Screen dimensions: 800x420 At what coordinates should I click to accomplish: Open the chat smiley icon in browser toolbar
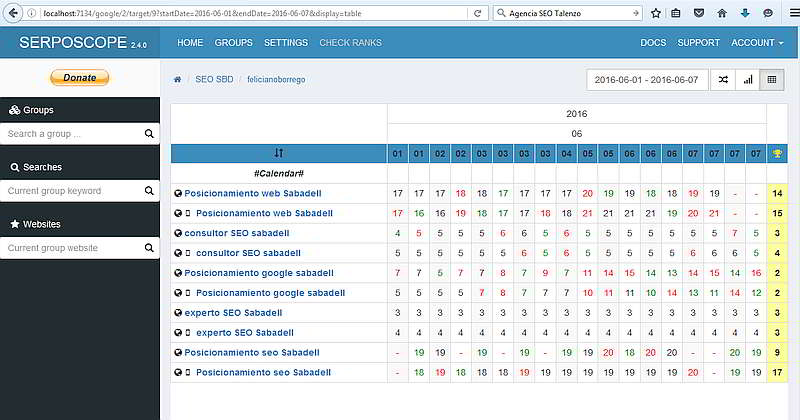[x=768, y=13]
